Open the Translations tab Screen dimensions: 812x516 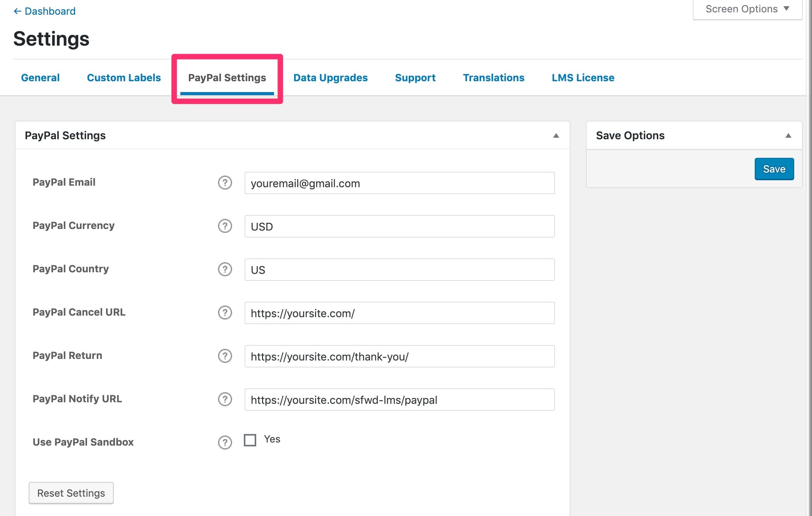(494, 78)
